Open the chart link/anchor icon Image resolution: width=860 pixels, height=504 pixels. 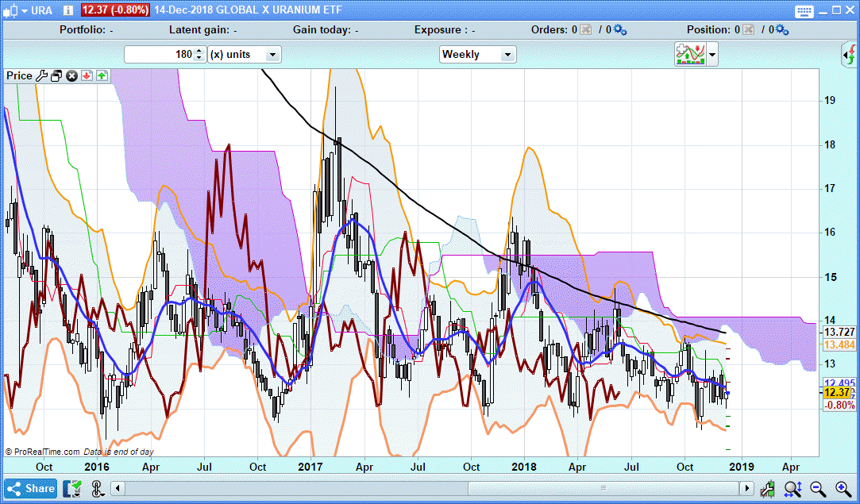point(97,489)
